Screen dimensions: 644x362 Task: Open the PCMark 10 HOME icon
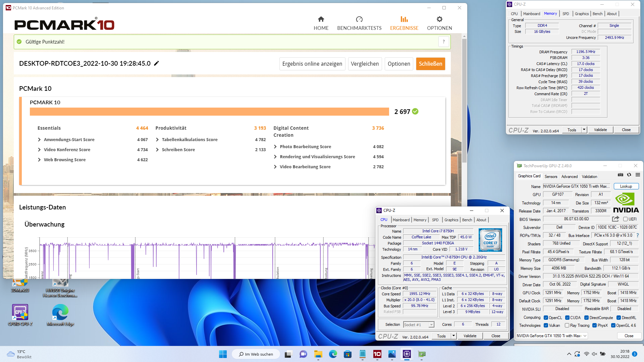[x=321, y=19]
